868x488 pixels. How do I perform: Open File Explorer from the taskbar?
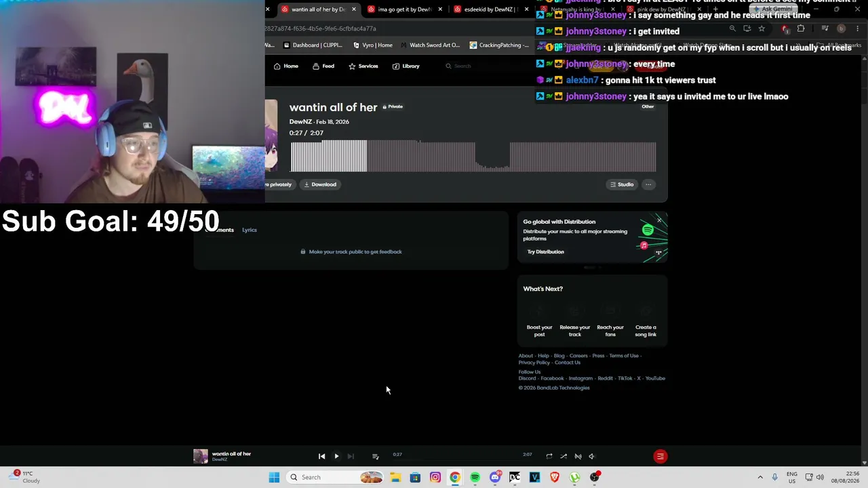(x=395, y=477)
